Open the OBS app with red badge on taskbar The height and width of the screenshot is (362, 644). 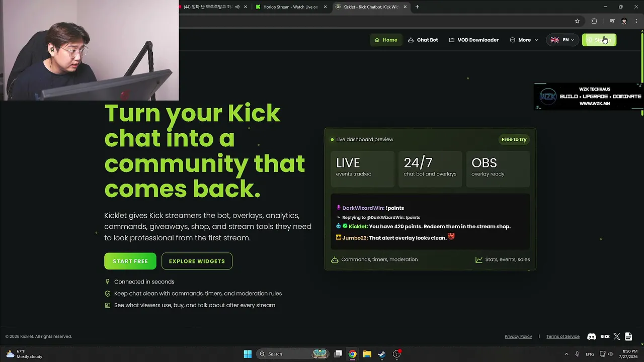397,354
